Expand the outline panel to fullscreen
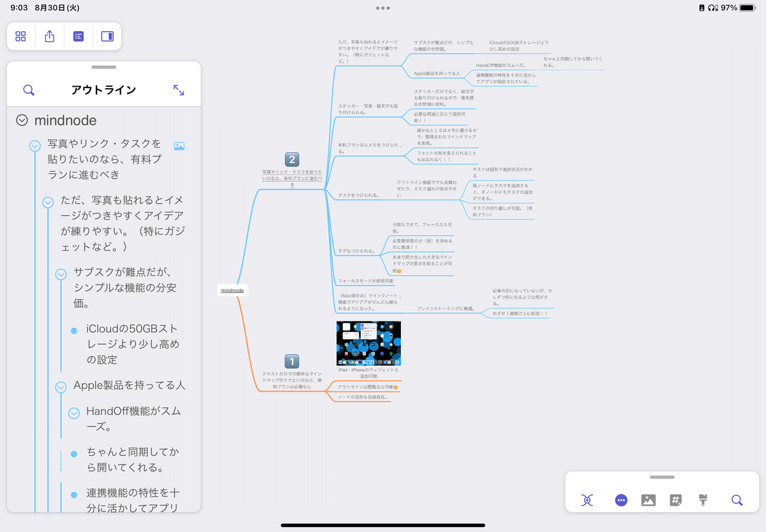This screenshot has width=766, height=532. pos(179,89)
